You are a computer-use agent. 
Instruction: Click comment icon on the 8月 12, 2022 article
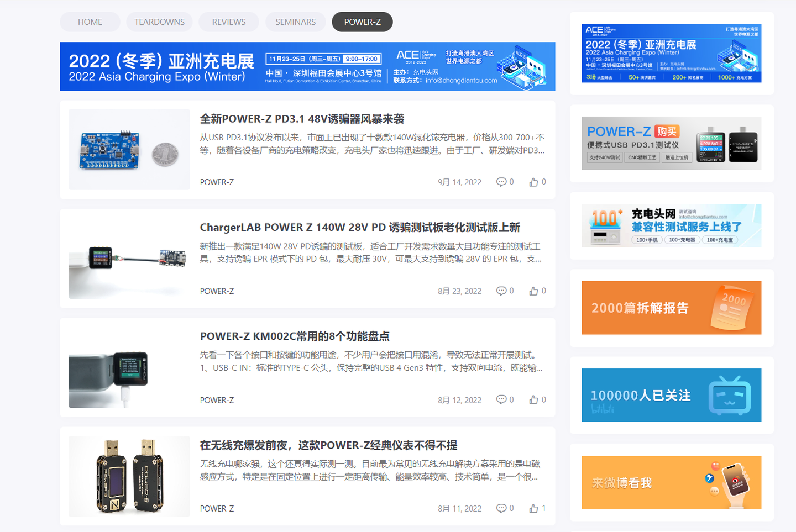point(501,399)
